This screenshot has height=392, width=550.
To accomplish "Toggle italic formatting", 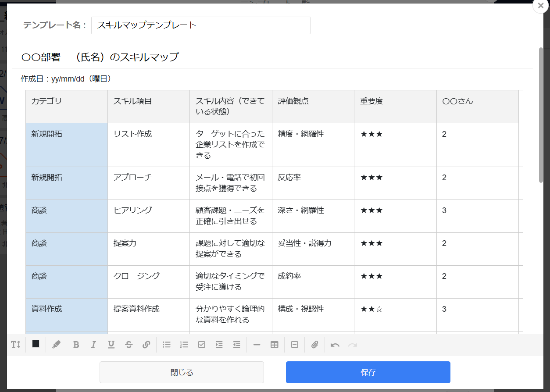I will pyautogui.click(x=93, y=345).
